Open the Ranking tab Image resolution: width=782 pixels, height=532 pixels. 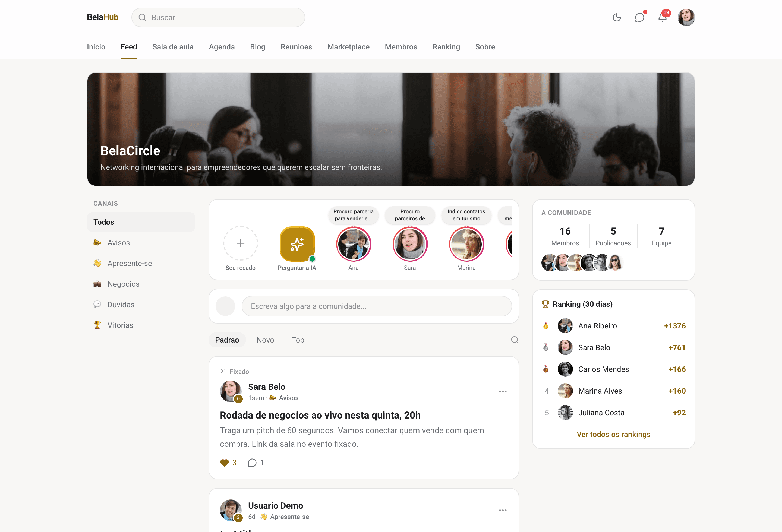[x=446, y=47]
